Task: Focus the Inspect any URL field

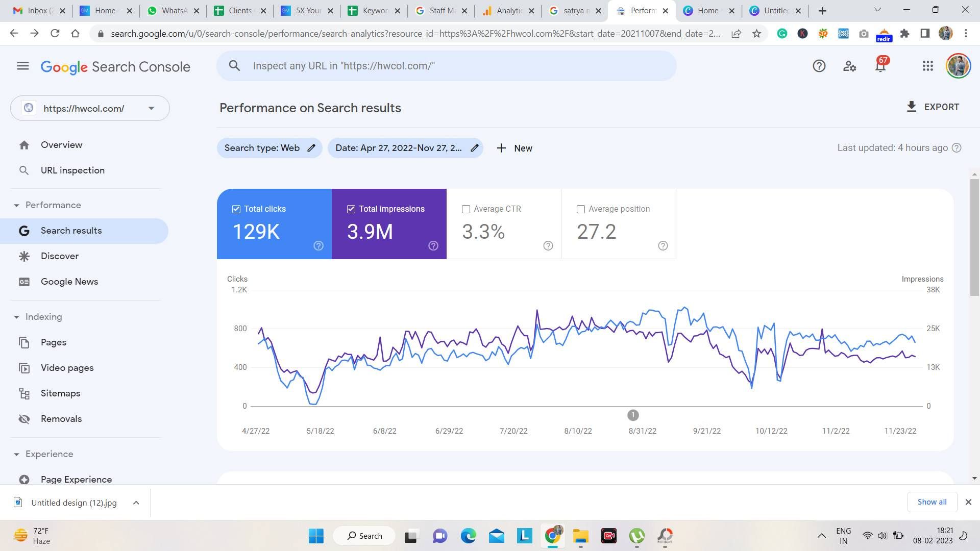Action: pos(447,66)
